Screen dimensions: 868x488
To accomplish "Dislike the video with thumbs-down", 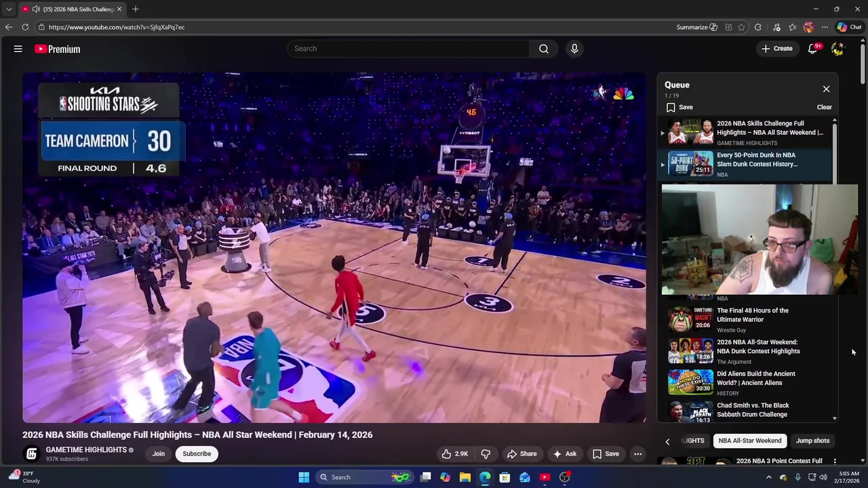I will click(x=486, y=454).
